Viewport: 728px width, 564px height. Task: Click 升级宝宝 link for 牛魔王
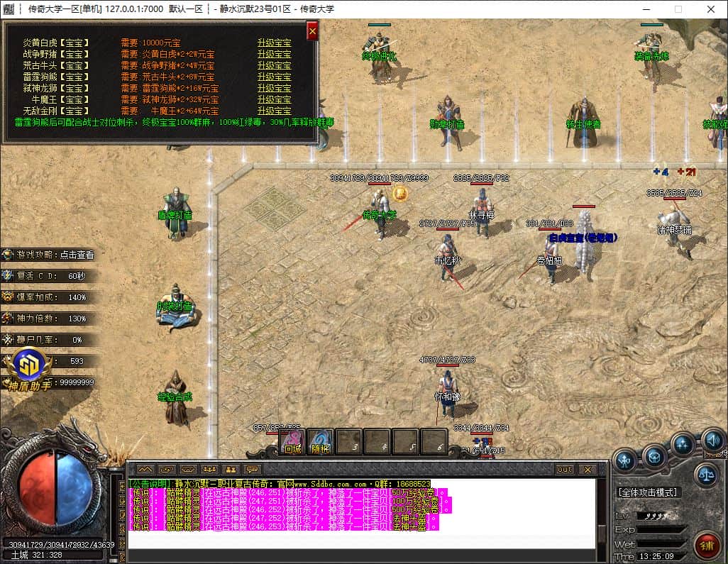[x=275, y=99]
